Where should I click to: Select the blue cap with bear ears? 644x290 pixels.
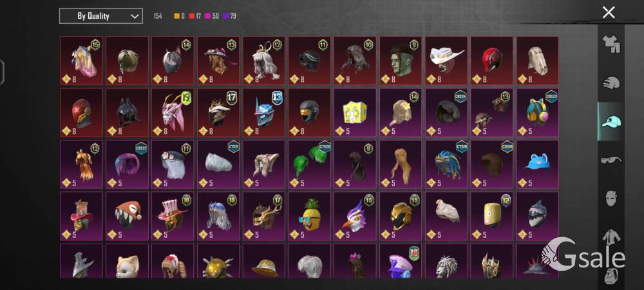point(538,164)
